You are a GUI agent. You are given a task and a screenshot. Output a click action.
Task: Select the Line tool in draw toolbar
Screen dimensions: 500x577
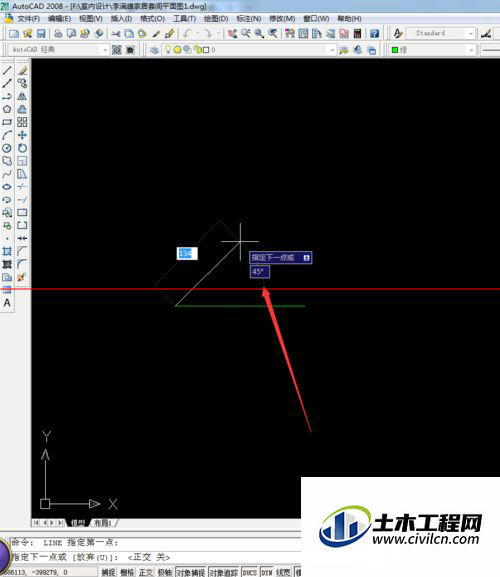tap(7, 70)
